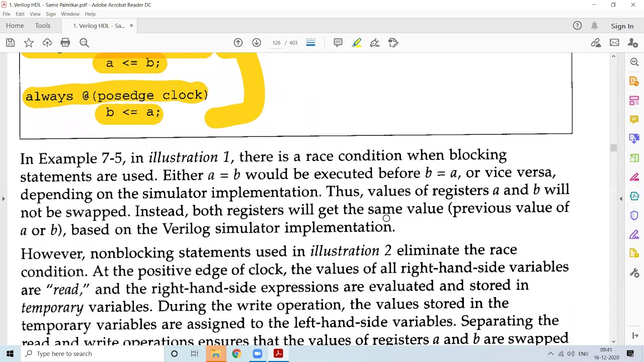Expand the tools pane bottom arrow

(x=634, y=335)
